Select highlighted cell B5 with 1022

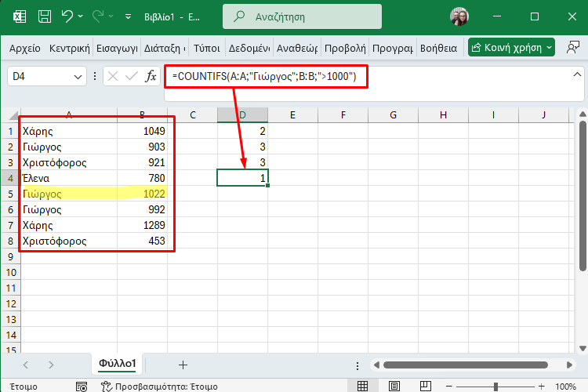tap(143, 194)
